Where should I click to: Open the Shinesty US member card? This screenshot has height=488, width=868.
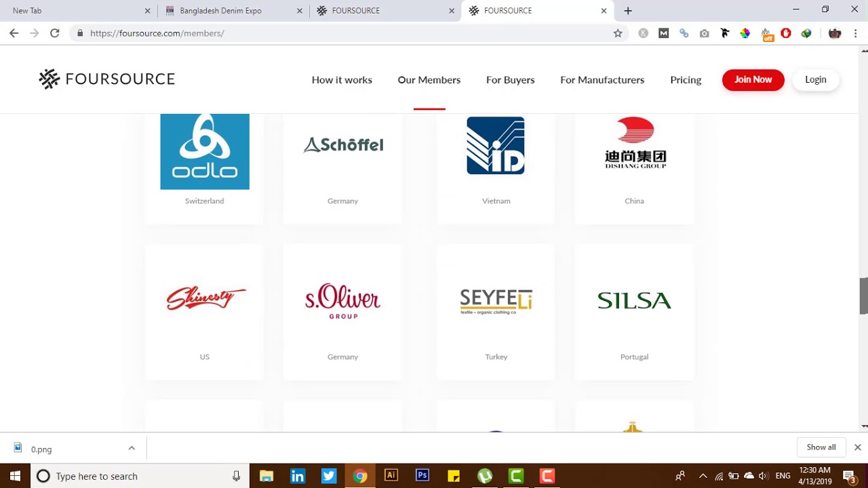pyautogui.click(x=204, y=312)
